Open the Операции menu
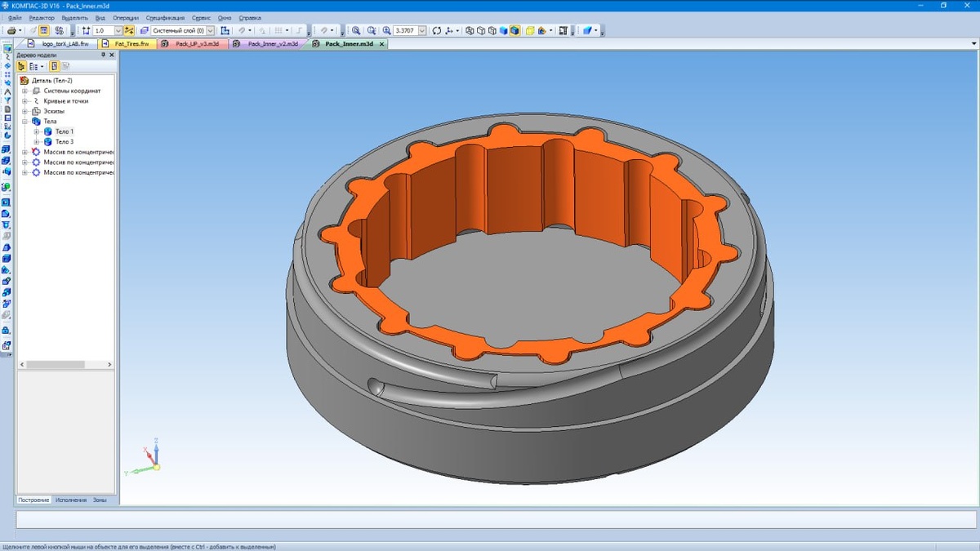Viewport: 980px width, 551px height. (126, 17)
